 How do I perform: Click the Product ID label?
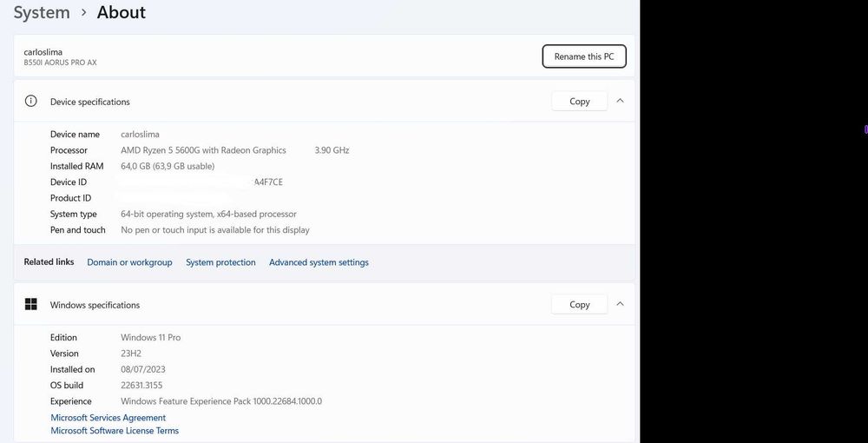[x=71, y=198]
